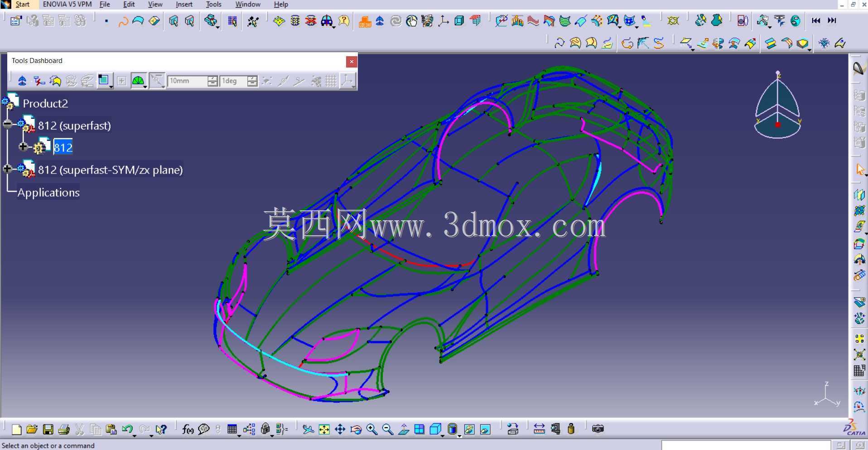Click the Print icon
Screen dimensions: 868x450
click(x=64, y=429)
